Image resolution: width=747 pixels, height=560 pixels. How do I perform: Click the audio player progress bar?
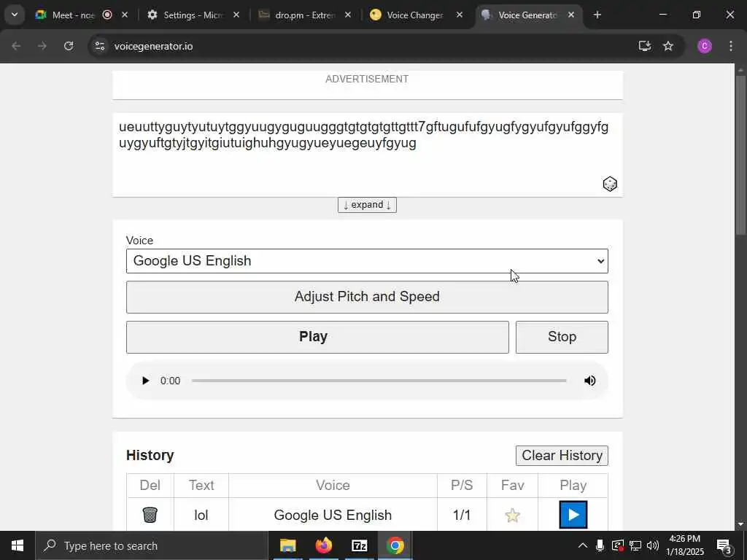(379, 381)
